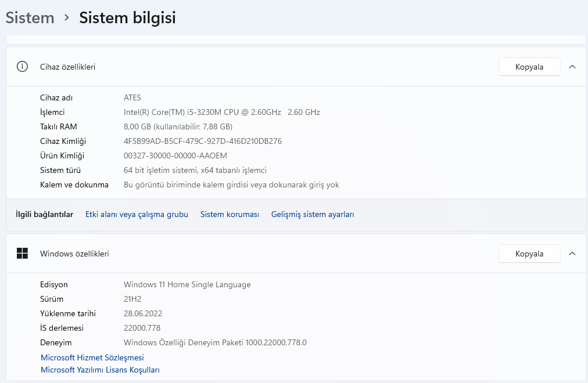
Task: Select the device name ATES value
Action: click(132, 97)
